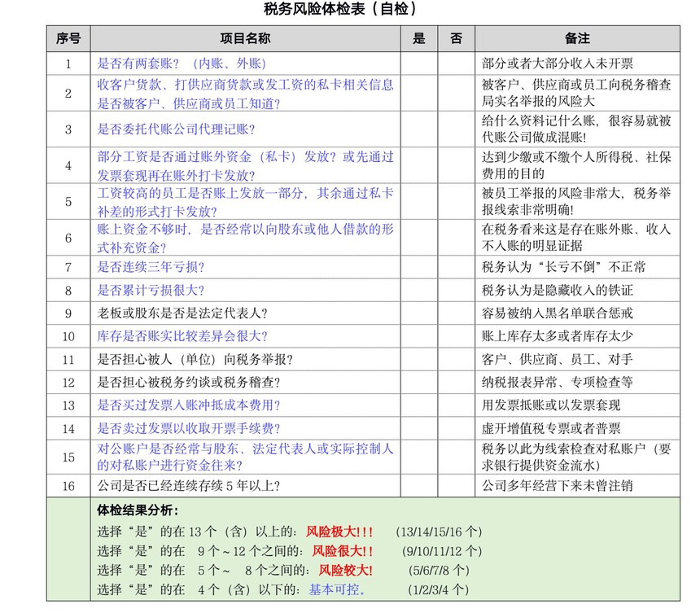This screenshot has height=613, width=700.
Task: Select remark "客户、供应商、员工、对手"
Action: coord(557,359)
